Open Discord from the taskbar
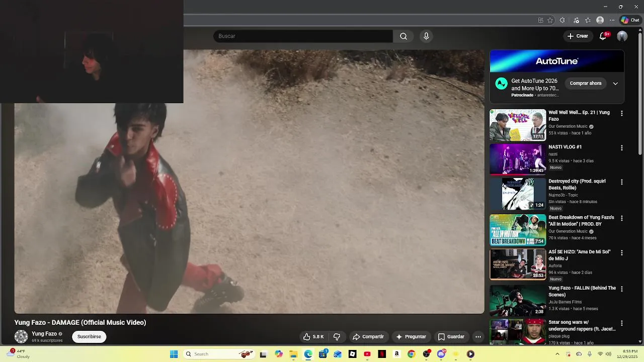The height and width of the screenshot is (362, 644). [441, 354]
